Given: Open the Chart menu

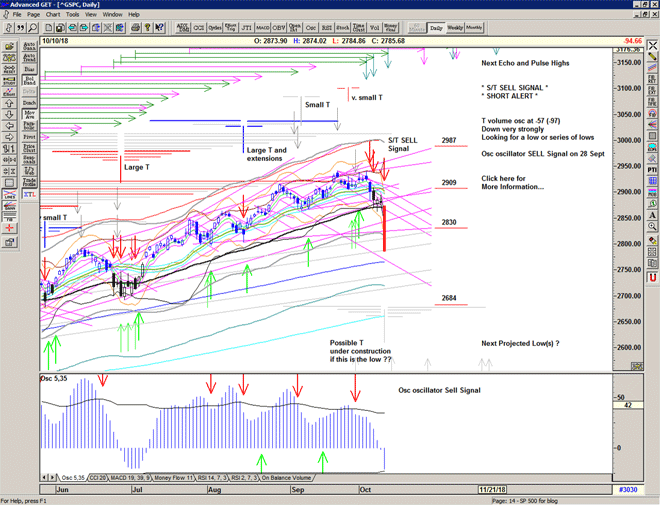Looking at the screenshot, I should pos(53,15).
